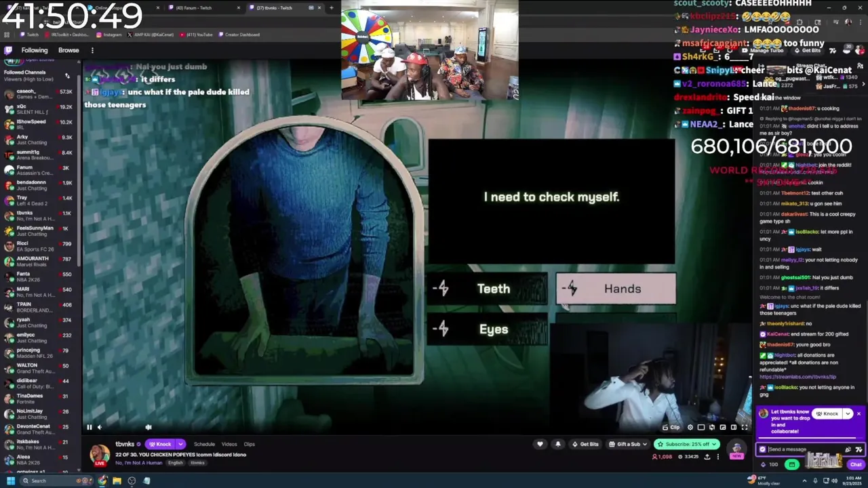Expand the chevron next to chat banner Knock
This screenshot has width=868, height=488.
pos(848,413)
